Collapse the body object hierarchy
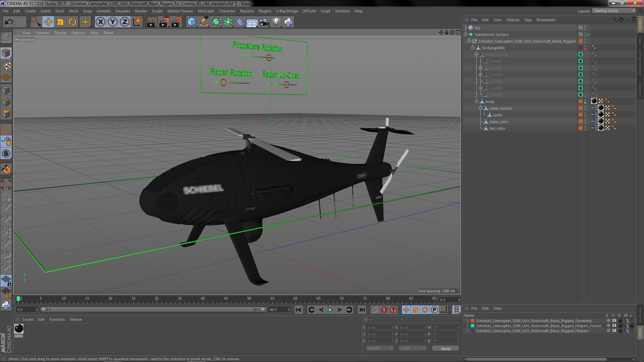The width and height of the screenshot is (644, 362). pos(477,102)
